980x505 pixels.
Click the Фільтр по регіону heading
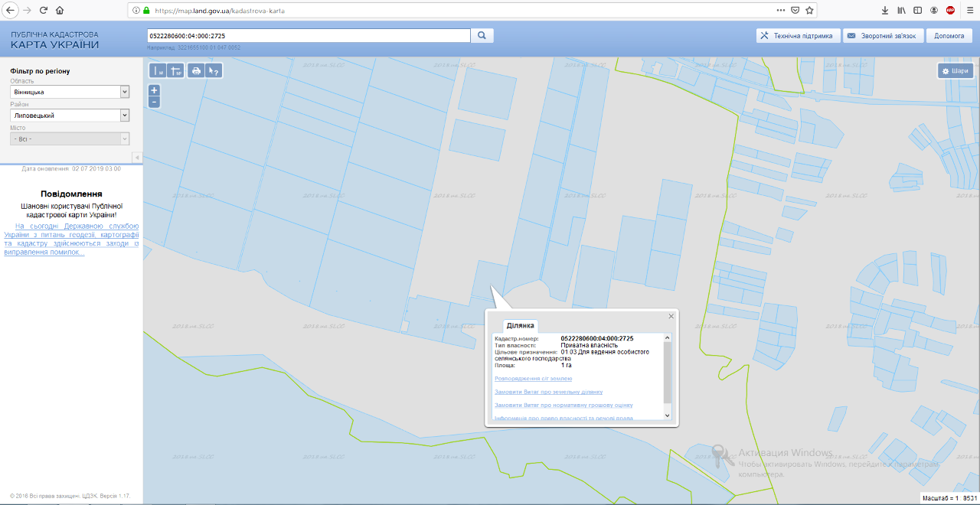click(40, 71)
